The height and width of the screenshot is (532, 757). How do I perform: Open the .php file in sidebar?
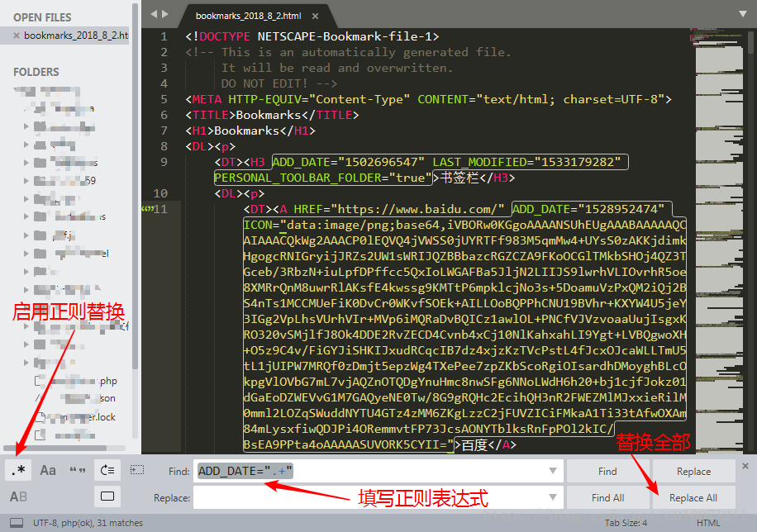(x=77, y=381)
